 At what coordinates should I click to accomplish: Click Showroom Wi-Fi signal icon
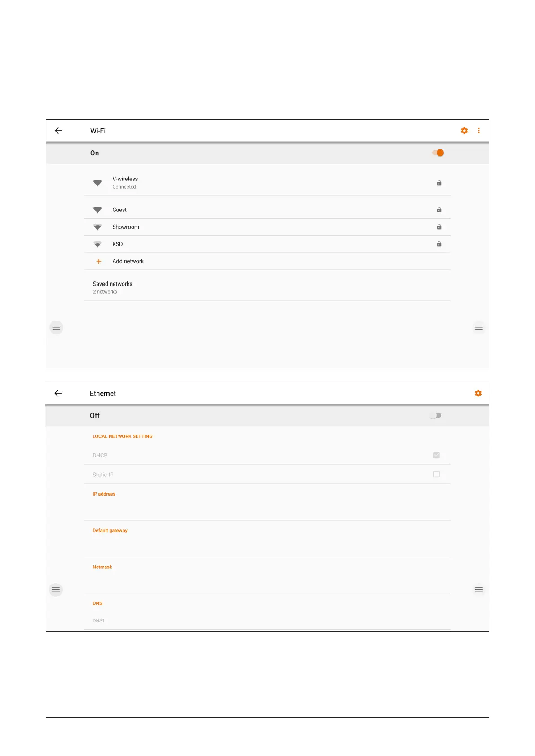[97, 227]
